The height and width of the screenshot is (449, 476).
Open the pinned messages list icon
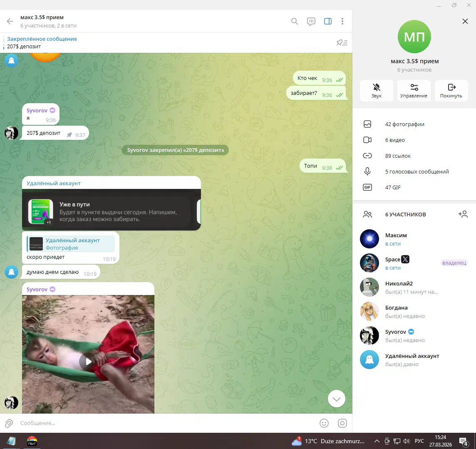(342, 42)
